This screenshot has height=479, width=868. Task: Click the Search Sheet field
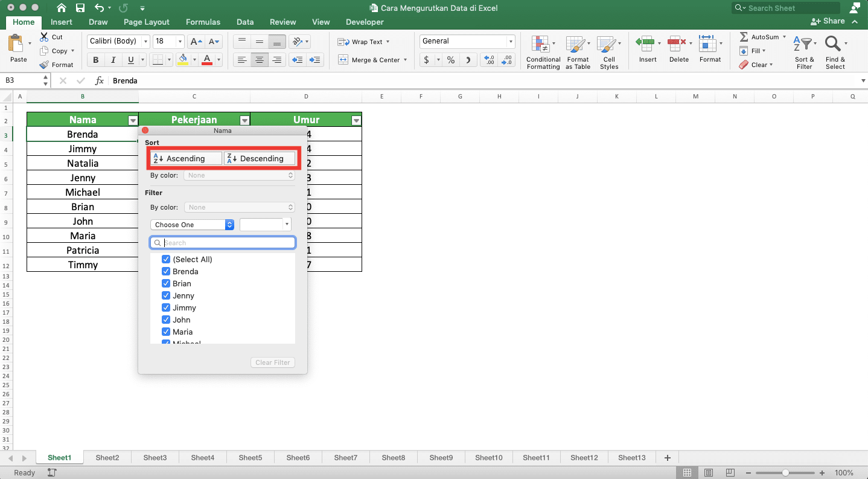pos(786,8)
